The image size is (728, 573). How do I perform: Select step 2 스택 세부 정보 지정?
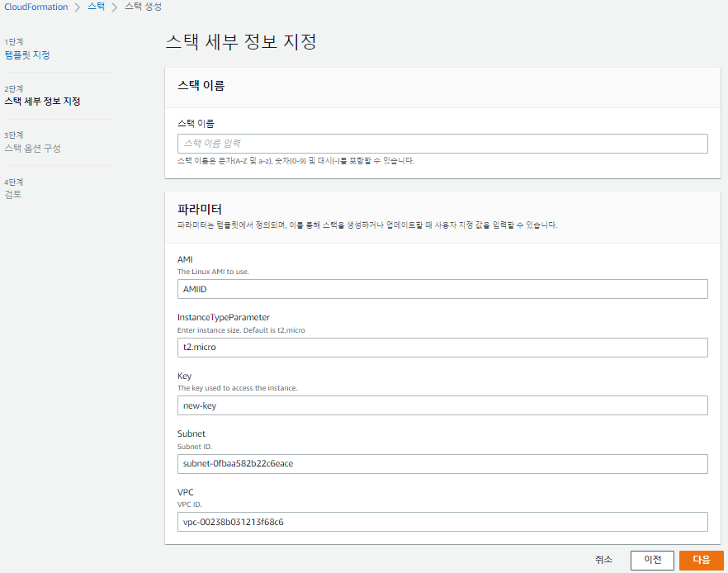click(x=42, y=102)
